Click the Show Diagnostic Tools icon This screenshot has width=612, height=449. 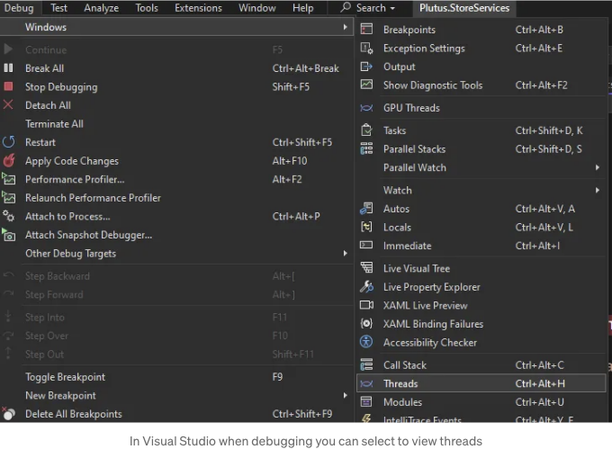coord(366,85)
